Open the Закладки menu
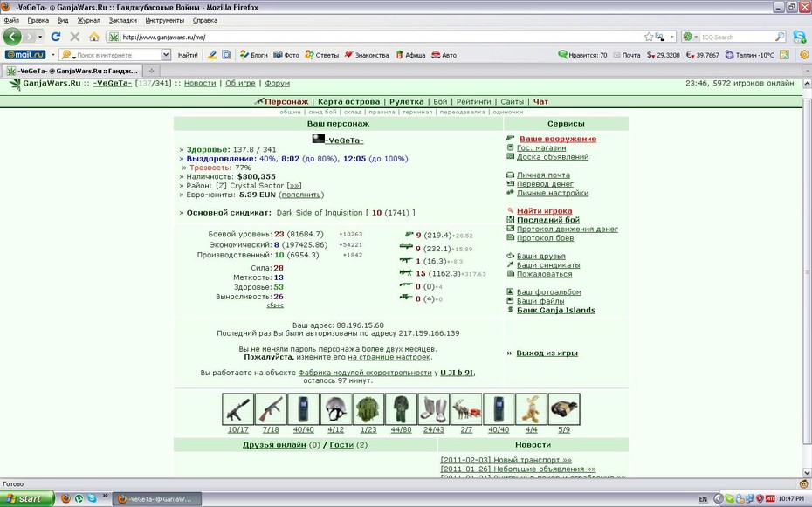The width and height of the screenshot is (812, 507). (x=123, y=21)
